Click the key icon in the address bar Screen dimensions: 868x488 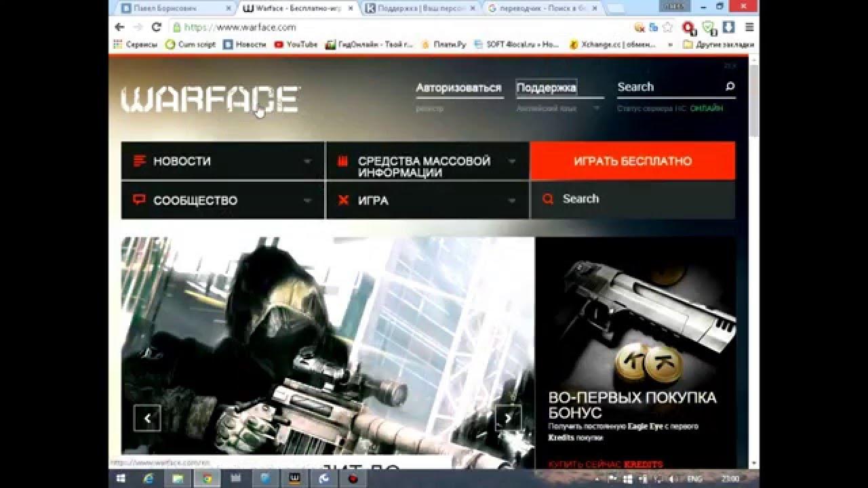[639, 27]
